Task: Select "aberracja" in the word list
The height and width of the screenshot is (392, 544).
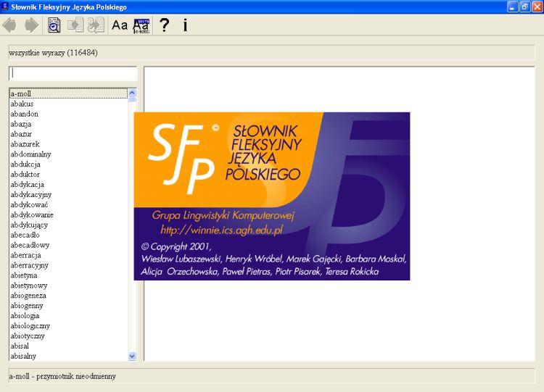Action: point(68,255)
